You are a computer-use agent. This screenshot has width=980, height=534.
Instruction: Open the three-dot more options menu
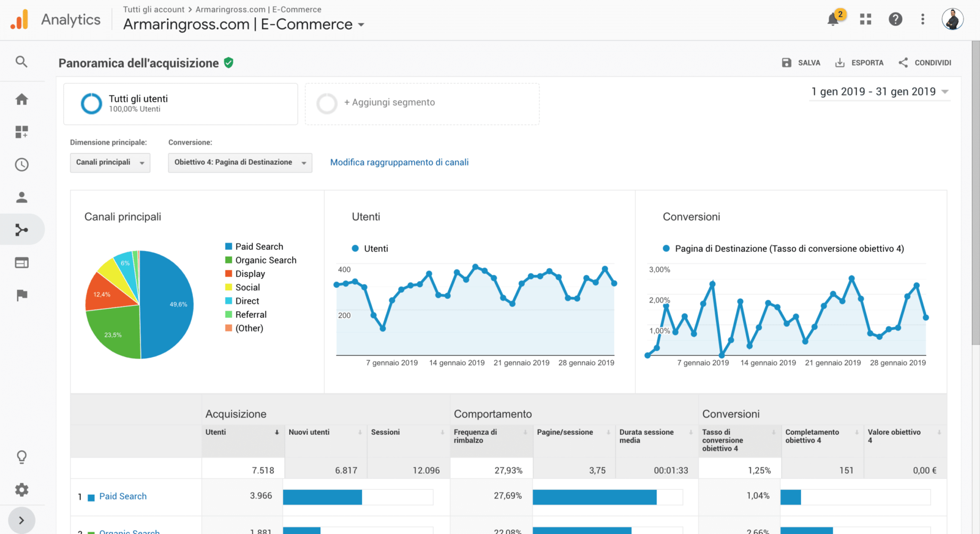[x=922, y=20]
